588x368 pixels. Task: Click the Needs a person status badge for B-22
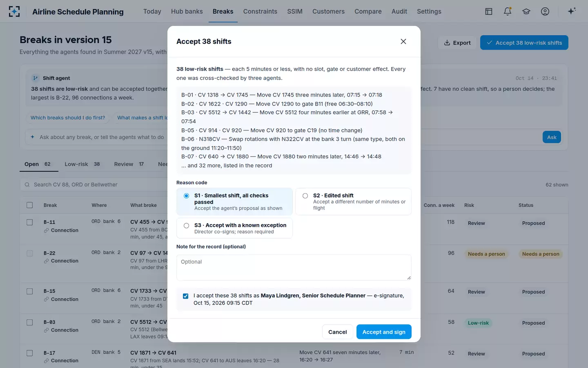541,254
